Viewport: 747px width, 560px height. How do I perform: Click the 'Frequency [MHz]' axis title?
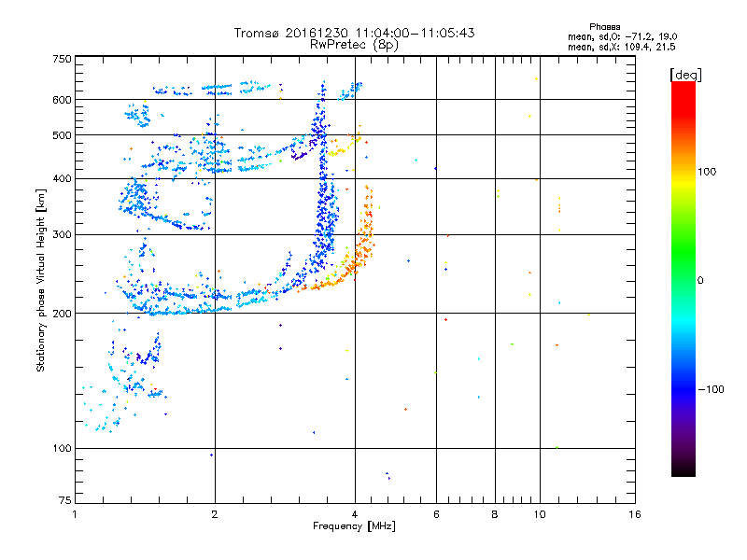point(354,526)
